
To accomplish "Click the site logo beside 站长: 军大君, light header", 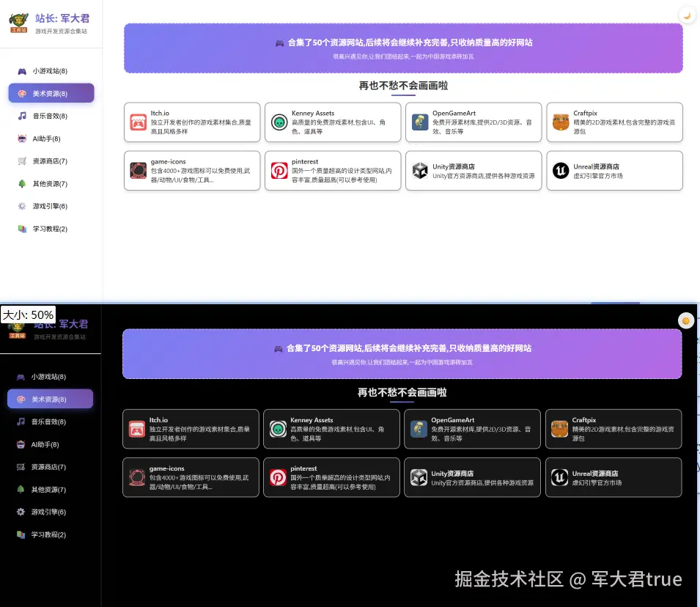I will pos(19,22).
